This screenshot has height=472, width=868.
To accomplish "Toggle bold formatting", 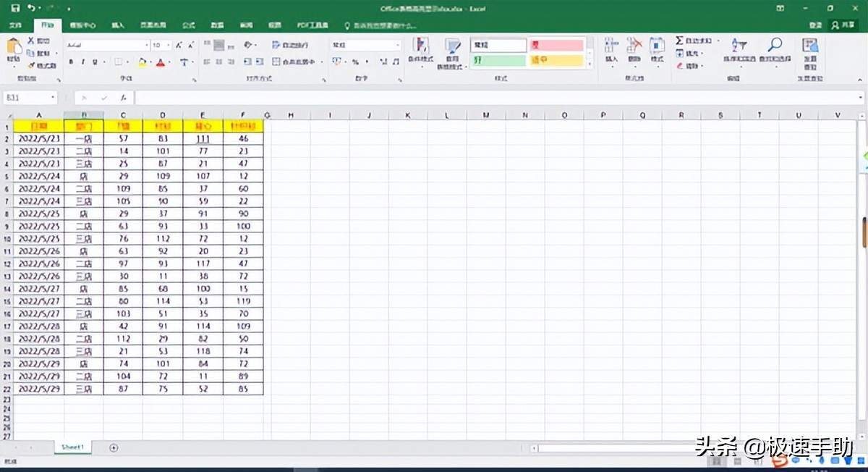I will pos(72,62).
